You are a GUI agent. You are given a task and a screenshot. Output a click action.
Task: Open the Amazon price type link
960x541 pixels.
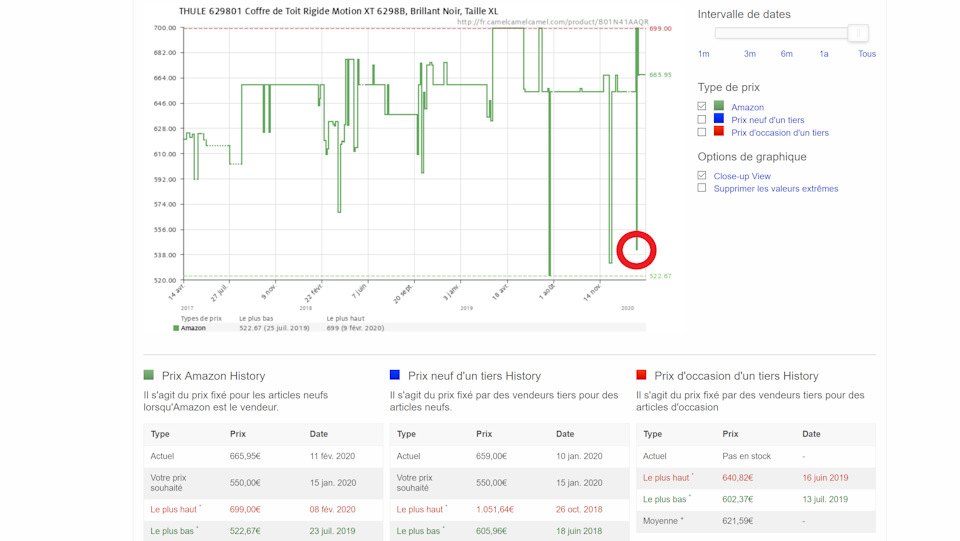point(748,107)
